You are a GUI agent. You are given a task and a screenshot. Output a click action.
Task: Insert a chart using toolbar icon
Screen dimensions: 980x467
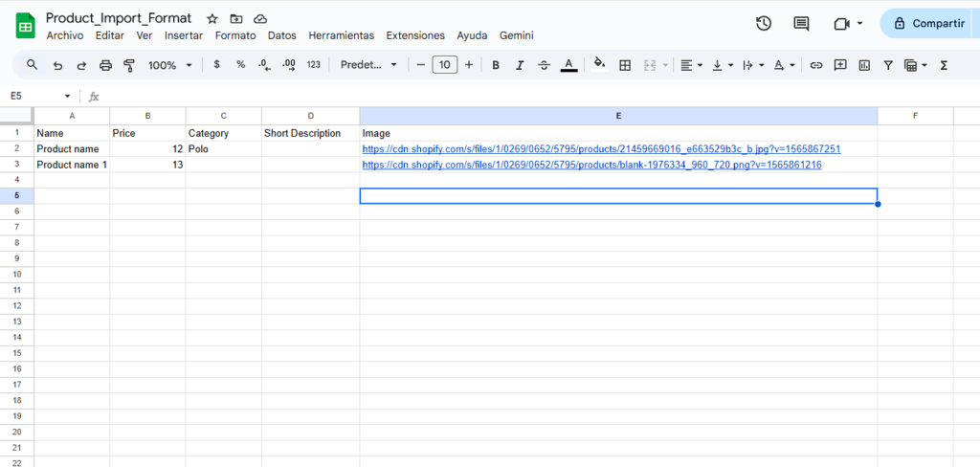coord(864,65)
